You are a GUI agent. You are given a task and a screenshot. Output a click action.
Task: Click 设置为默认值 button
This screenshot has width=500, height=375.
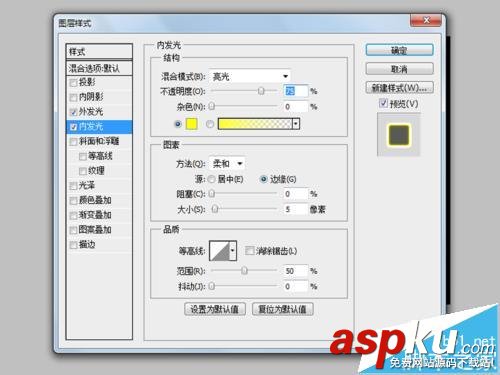click(215, 309)
